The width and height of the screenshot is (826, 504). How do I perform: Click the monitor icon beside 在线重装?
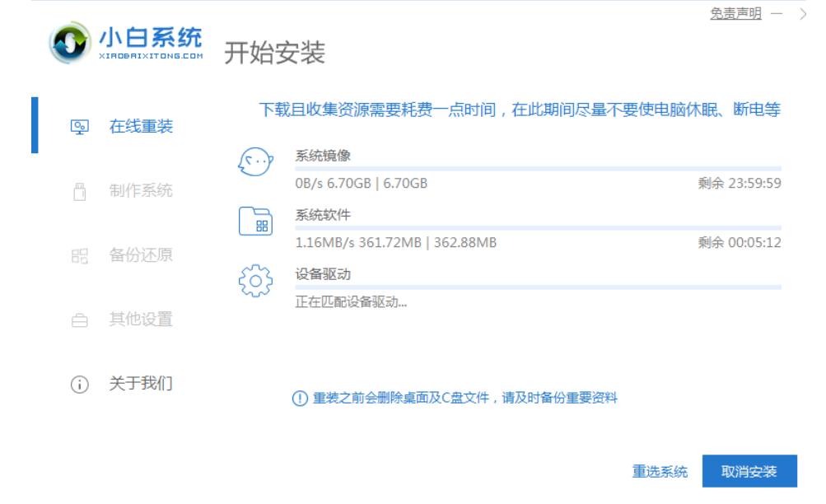click(x=80, y=128)
